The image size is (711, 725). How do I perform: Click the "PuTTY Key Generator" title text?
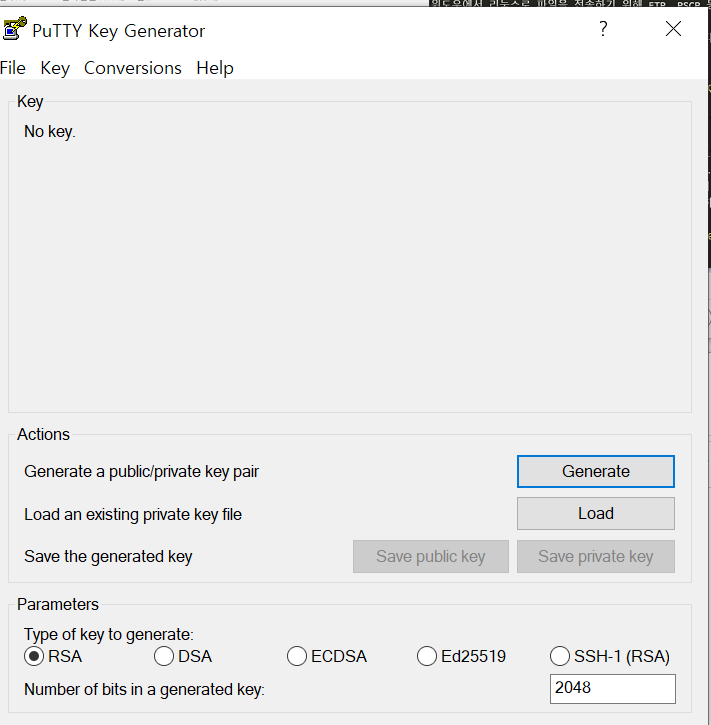[x=118, y=31]
